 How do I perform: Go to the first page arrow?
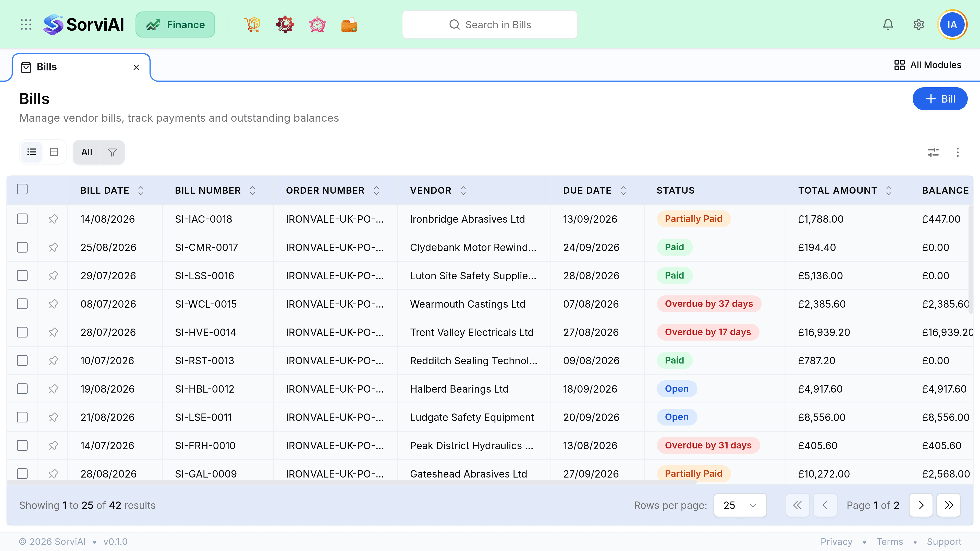797,505
